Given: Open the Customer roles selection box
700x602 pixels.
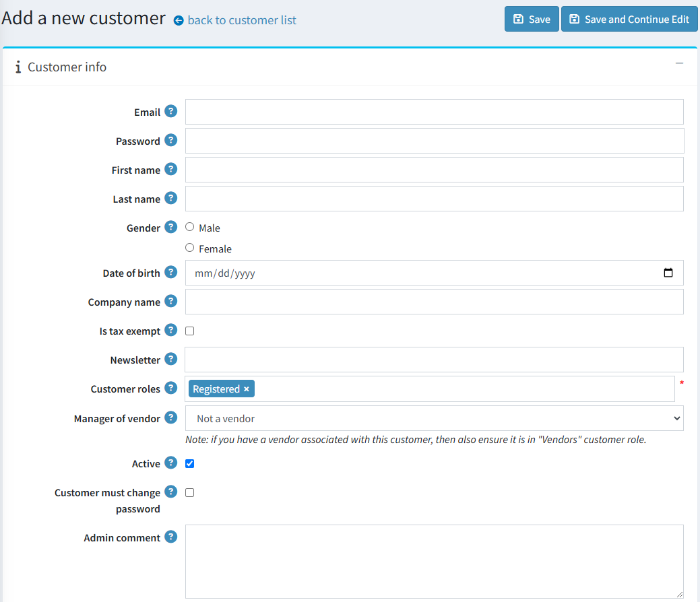Looking at the screenshot, I should tap(464, 389).
